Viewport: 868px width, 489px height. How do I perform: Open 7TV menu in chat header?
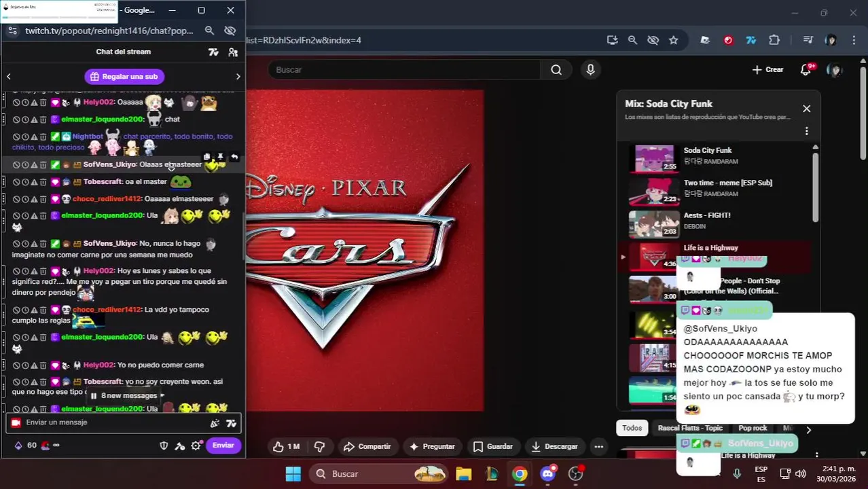coord(213,52)
